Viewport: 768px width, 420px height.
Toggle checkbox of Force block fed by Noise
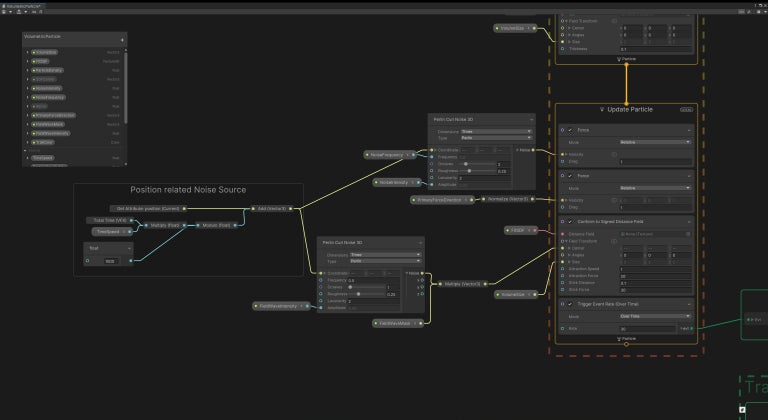(x=570, y=130)
